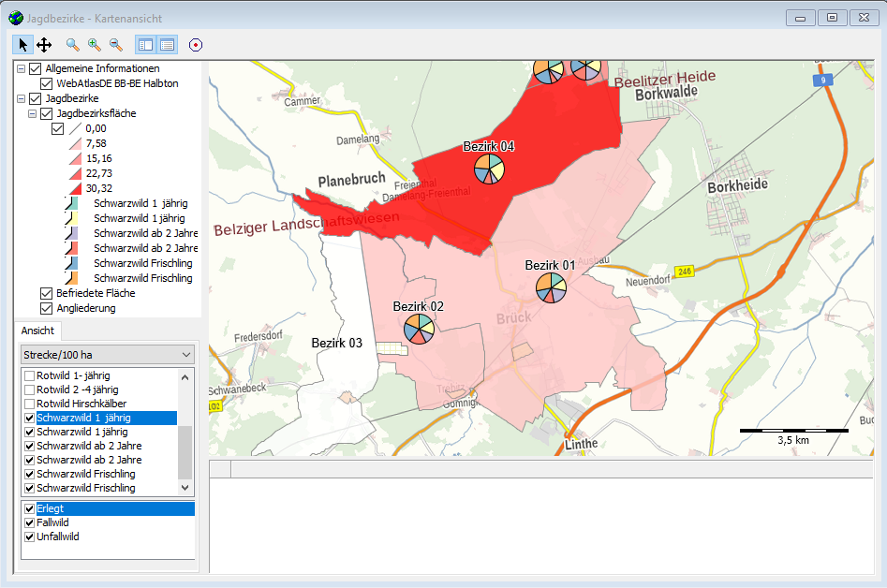Open the Strecke/100 ha dropdown
The width and height of the screenshot is (887, 588).
(x=108, y=354)
